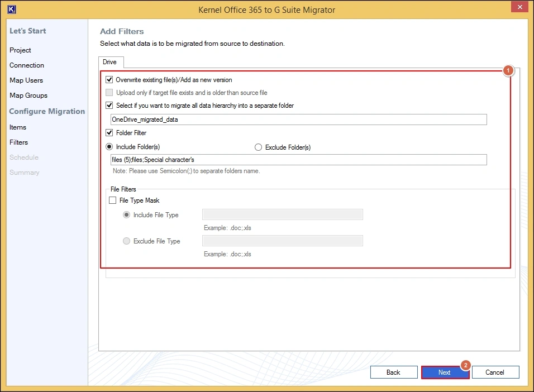Cancel the migration wizard
The height and width of the screenshot is (392, 534).
tap(495, 372)
